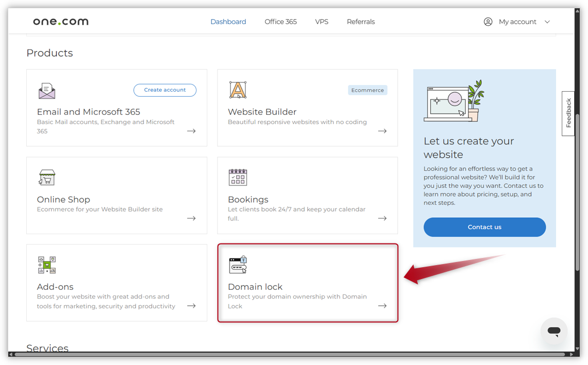588x365 pixels.
Task: Click the Bookings calendar icon
Action: [238, 177]
